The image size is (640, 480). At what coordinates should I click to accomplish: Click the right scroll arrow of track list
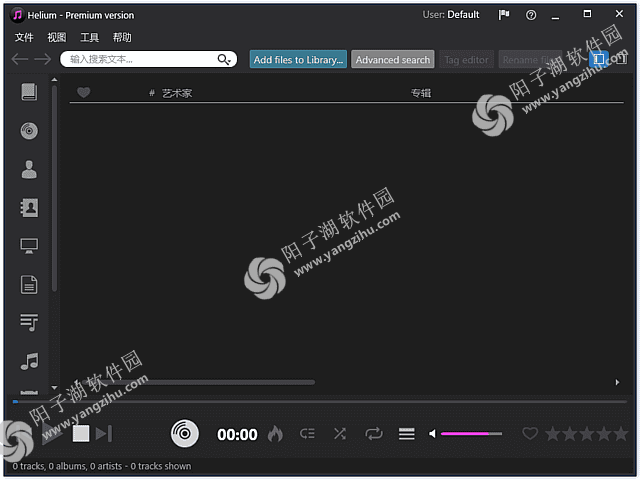[x=617, y=382]
